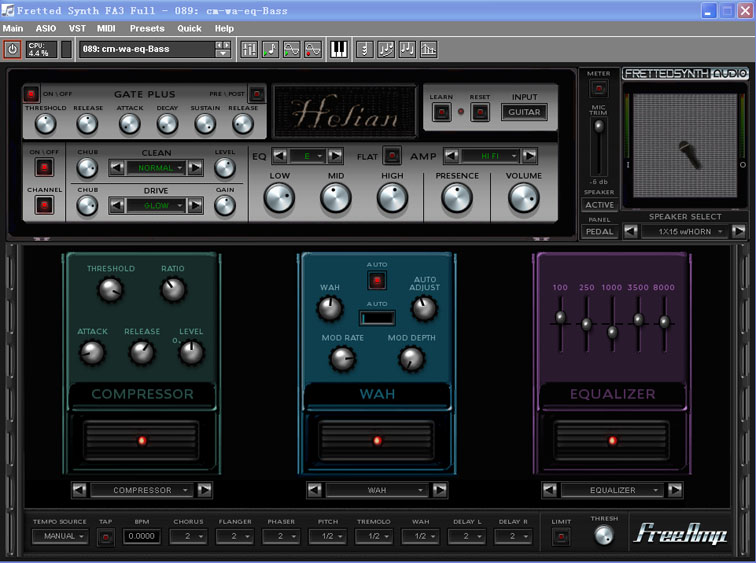Viewport: 756px width, 563px height.
Task: Open the Main menu
Action: coord(13,28)
